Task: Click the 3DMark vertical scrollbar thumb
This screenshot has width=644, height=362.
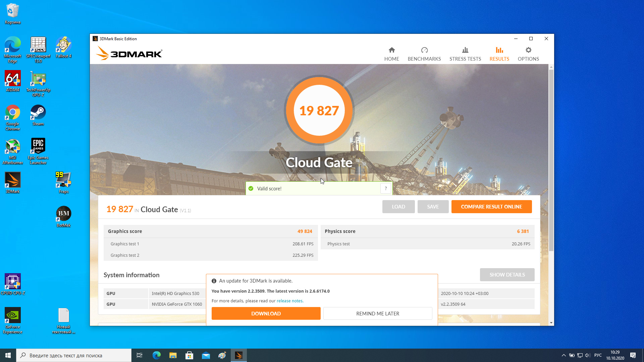Action: tap(551, 160)
